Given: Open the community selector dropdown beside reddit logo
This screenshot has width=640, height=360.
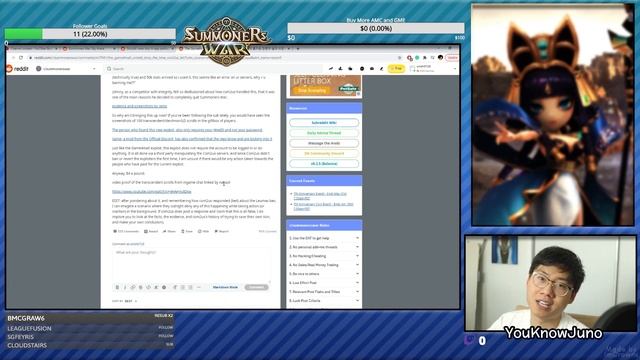Looking at the screenshot, I should 66,69.
